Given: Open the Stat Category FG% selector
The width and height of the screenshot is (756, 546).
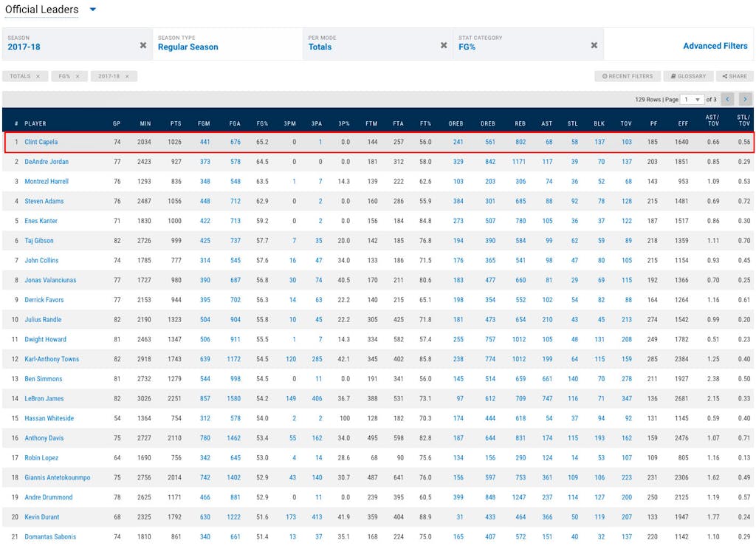Looking at the screenshot, I should tap(529, 44).
